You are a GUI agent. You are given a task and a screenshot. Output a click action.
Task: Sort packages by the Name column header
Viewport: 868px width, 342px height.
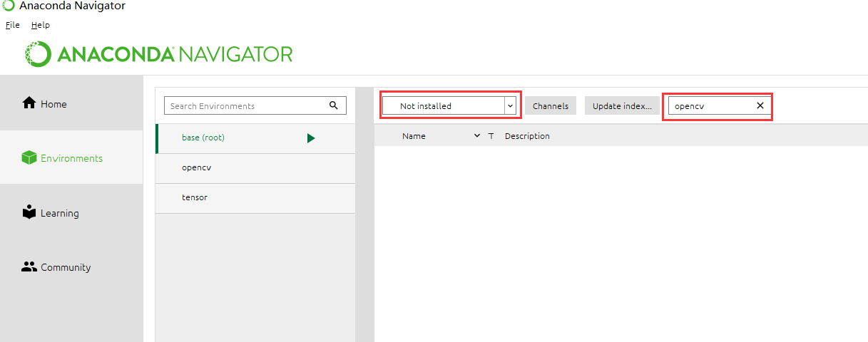[414, 136]
